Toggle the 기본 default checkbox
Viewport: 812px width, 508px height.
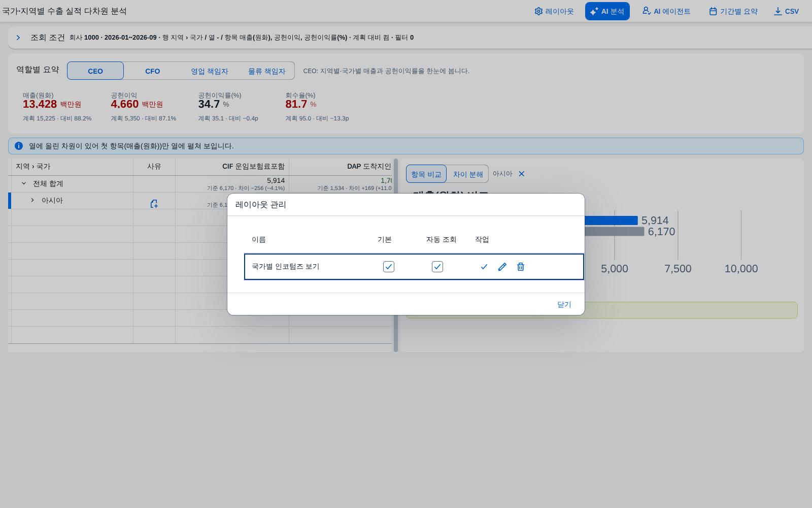pyautogui.click(x=389, y=267)
